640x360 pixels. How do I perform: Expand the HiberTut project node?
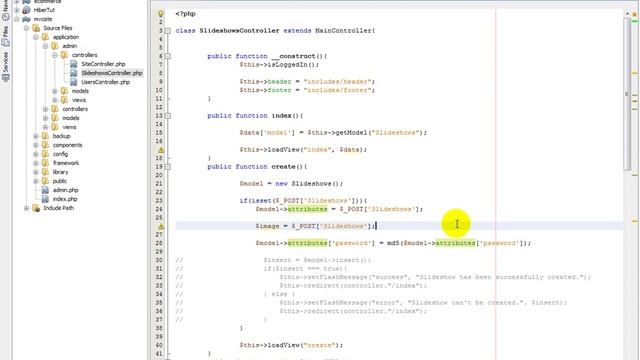point(17,10)
